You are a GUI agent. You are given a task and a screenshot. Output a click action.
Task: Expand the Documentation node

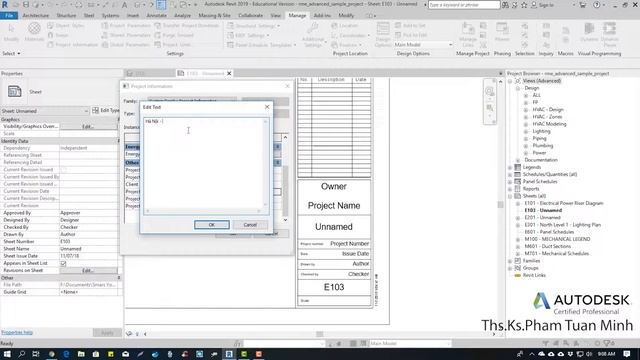click(518, 160)
